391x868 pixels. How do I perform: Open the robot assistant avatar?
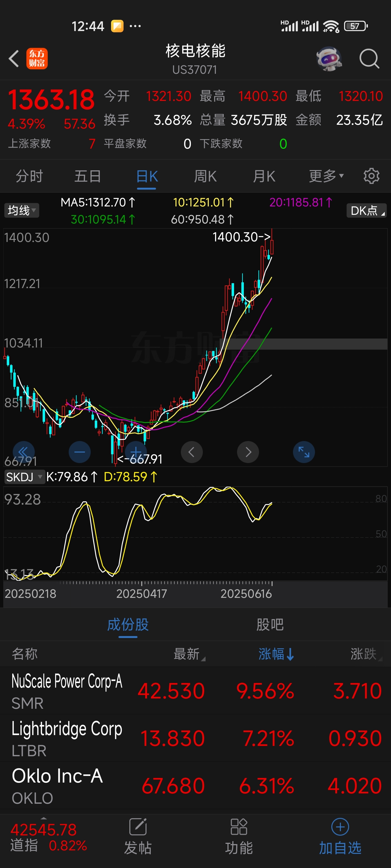coord(329,59)
